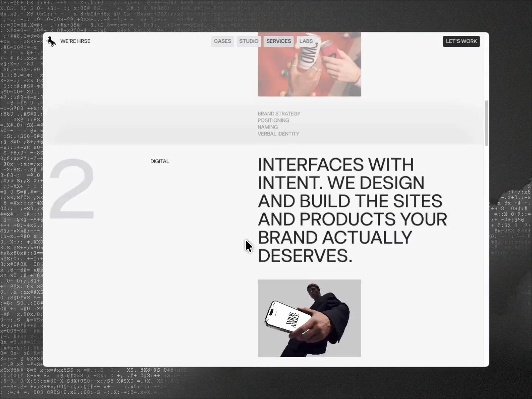Click the HRSE horse logo icon

(51, 41)
